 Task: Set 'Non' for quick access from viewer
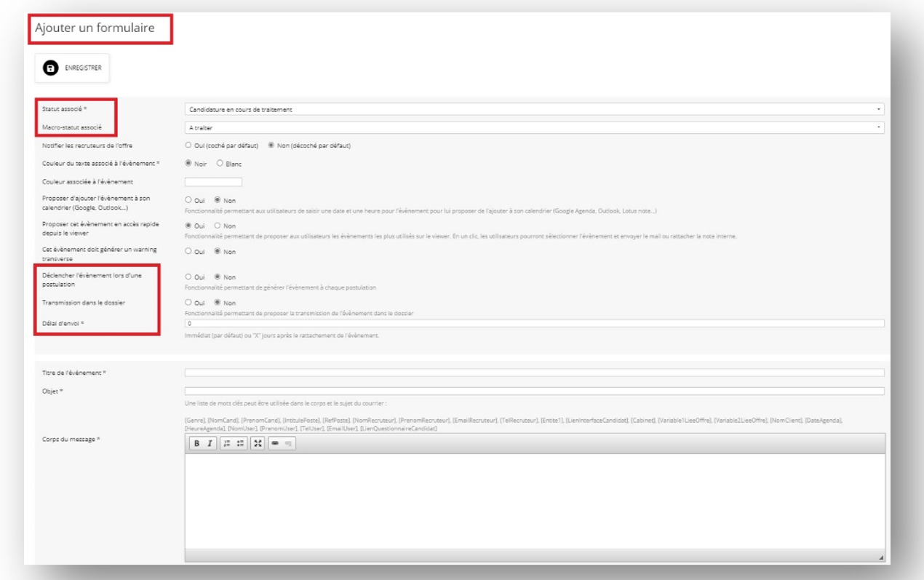click(x=218, y=226)
